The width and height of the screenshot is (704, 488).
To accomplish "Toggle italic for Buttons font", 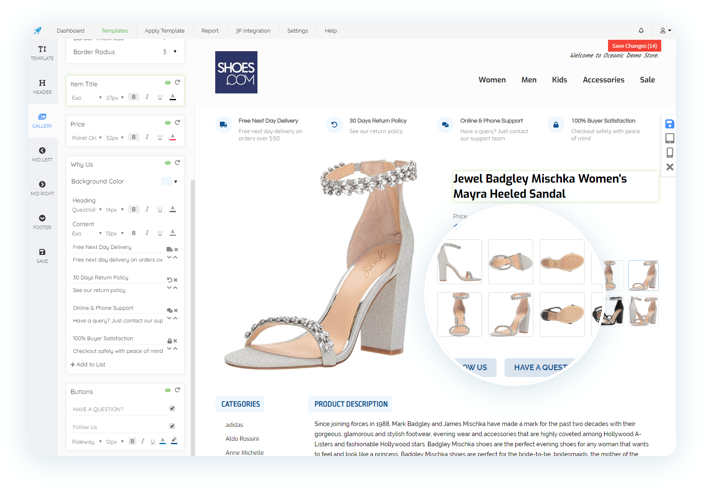I will point(143,441).
